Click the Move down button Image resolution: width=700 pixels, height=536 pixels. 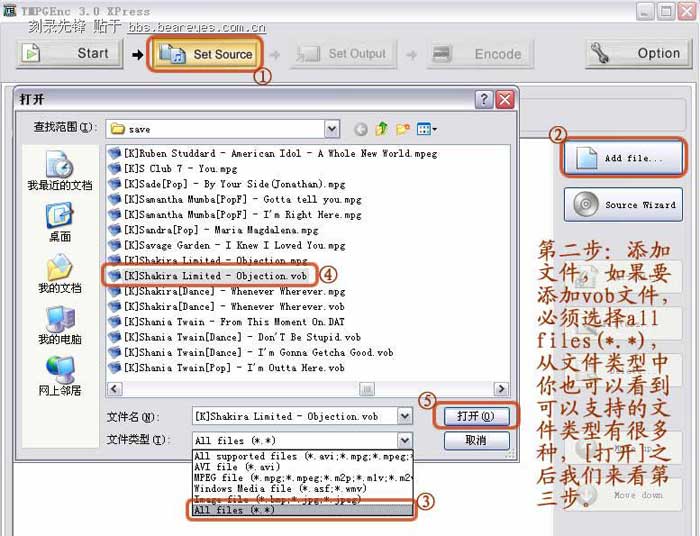pos(623,495)
